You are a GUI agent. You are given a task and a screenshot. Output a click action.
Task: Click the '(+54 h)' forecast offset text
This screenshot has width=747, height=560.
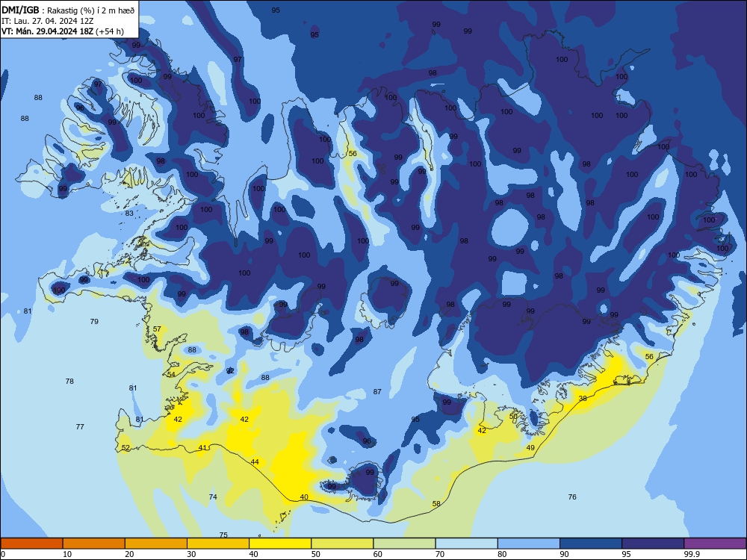point(110,31)
